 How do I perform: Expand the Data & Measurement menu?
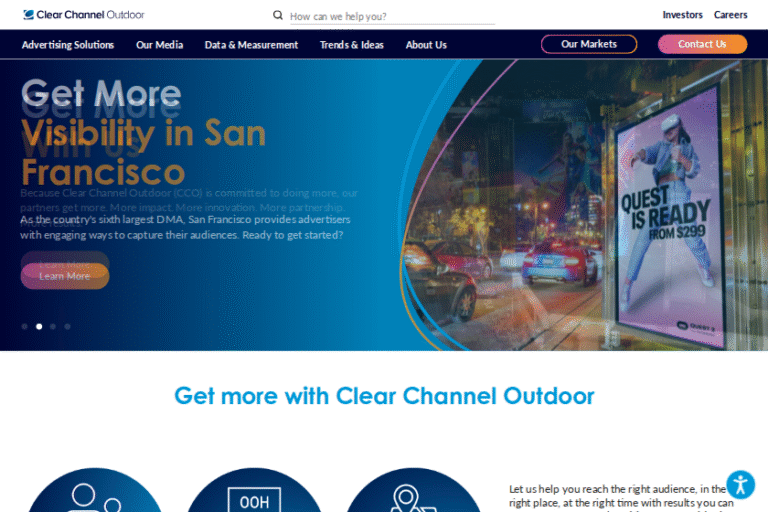tap(251, 45)
